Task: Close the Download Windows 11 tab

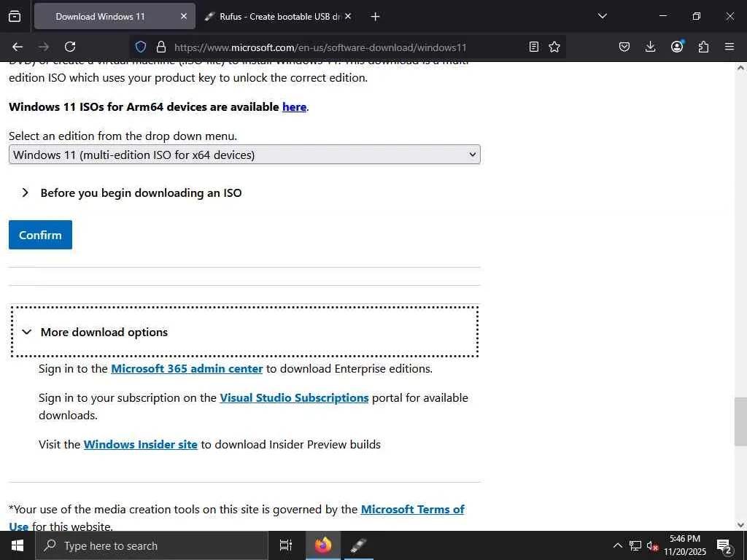Action: pos(183,16)
